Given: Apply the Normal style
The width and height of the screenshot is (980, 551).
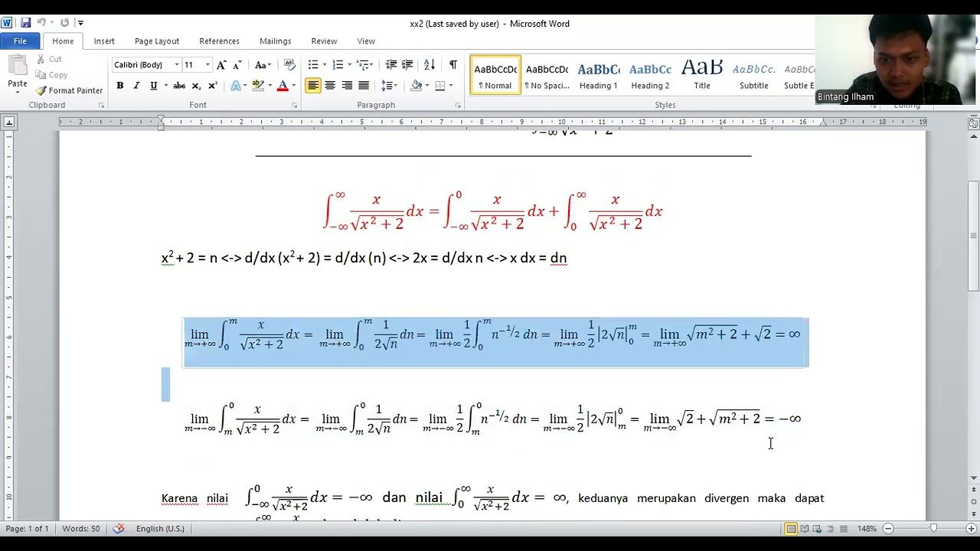Looking at the screenshot, I should coord(495,75).
